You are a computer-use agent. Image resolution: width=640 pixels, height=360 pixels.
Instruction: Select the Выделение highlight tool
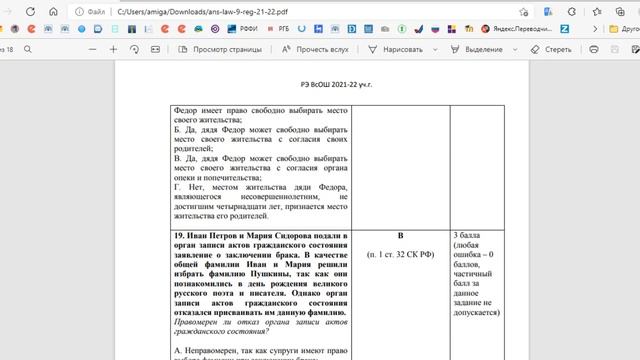point(477,49)
